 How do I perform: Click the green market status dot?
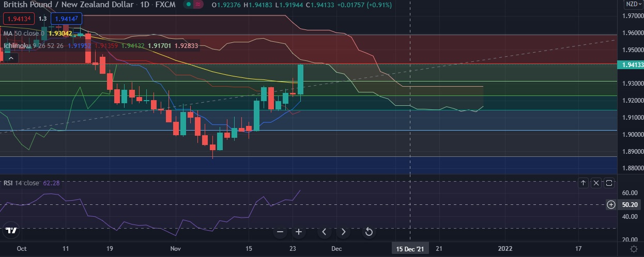[188, 5]
